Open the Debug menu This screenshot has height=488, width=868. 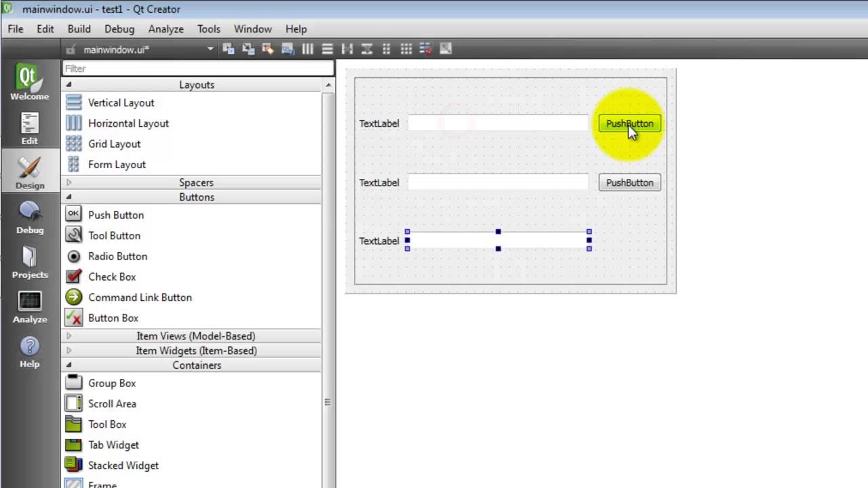119,29
